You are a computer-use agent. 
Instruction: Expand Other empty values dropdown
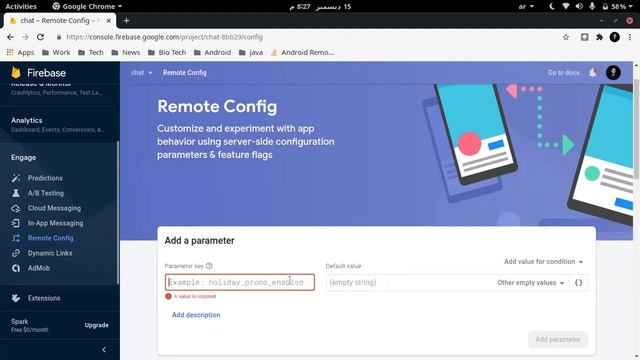(531, 282)
